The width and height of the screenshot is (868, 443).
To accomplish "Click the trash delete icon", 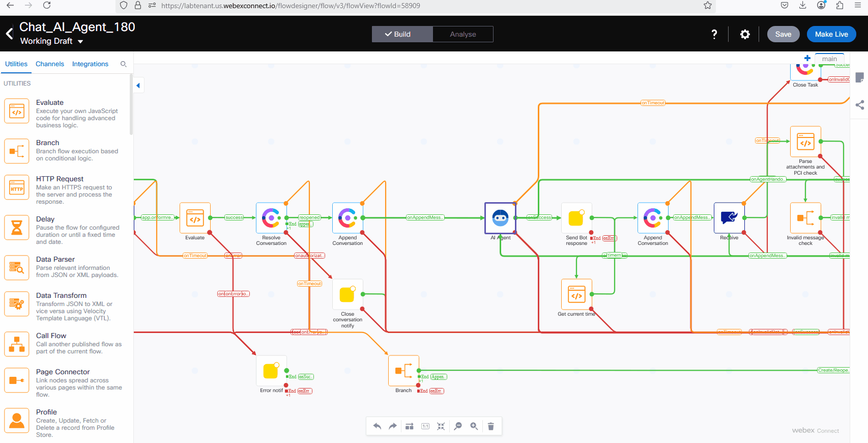I will [x=490, y=426].
